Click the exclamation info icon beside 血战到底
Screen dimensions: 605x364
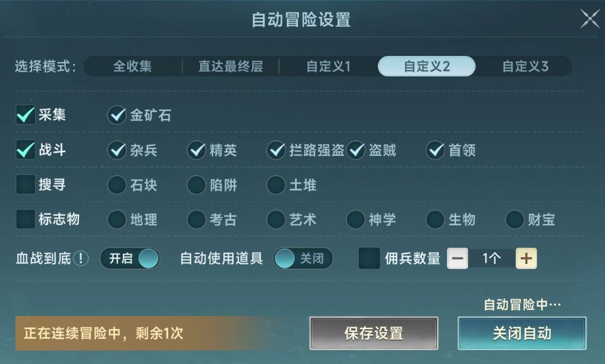tap(80, 259)
